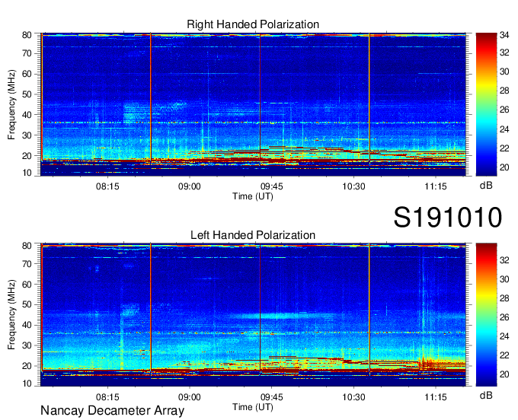
Task: Click the 10 frequency tick of Left Handed plot
Action: pos(27,383)
